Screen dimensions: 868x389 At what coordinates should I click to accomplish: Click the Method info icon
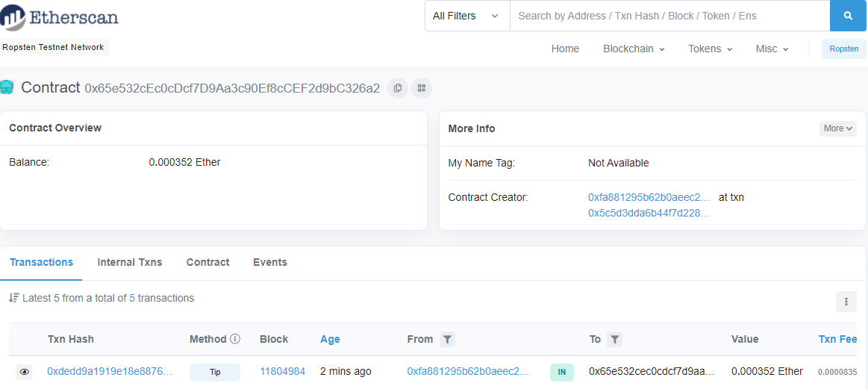click(x=234, y=338)
